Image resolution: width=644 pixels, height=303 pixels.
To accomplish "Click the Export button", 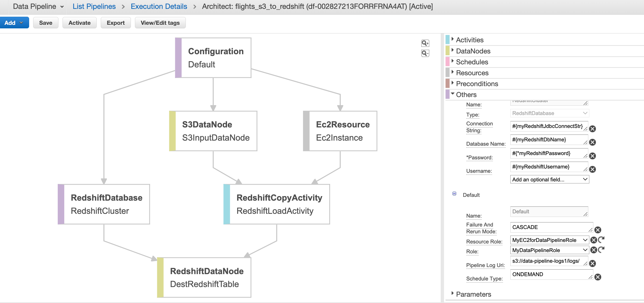I will pos(116,23).
